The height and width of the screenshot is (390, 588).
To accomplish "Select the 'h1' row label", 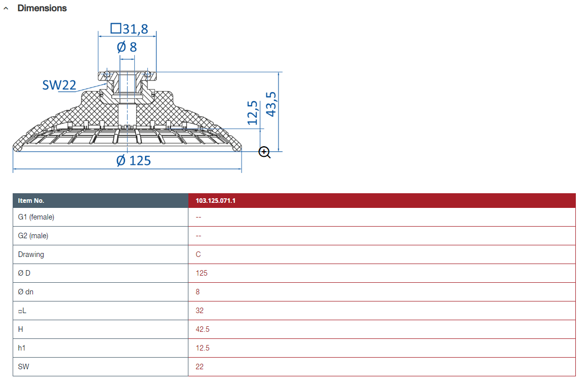I will pos(21,348).
